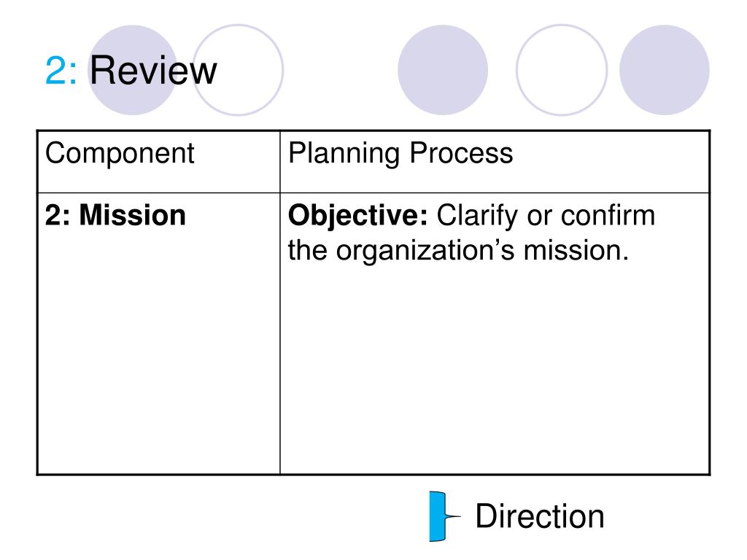The image size is (747, 560).
Task: Select the rightmost filled lavender circle
Action: [x=664, y=70]
